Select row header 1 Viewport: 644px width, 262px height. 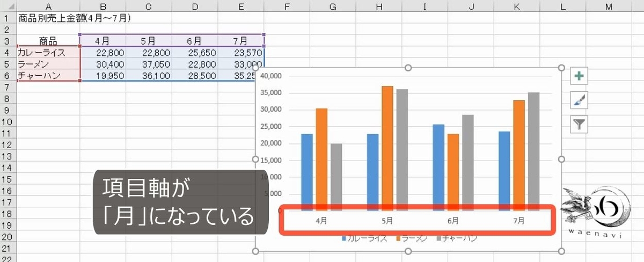point(7,18)
